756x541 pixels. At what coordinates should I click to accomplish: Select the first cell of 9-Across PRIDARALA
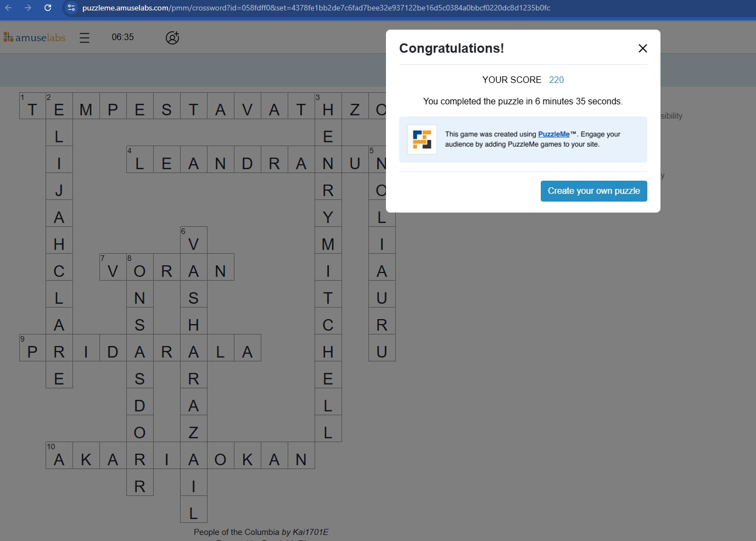(x=32, y=348)
